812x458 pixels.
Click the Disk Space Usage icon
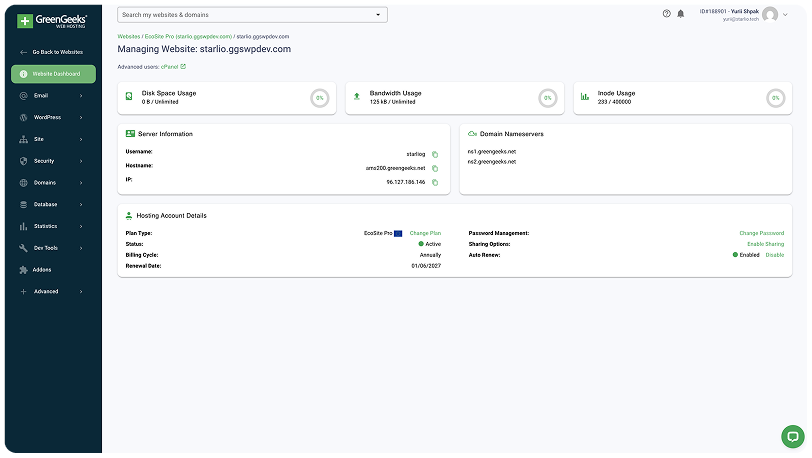click(129, 96)
